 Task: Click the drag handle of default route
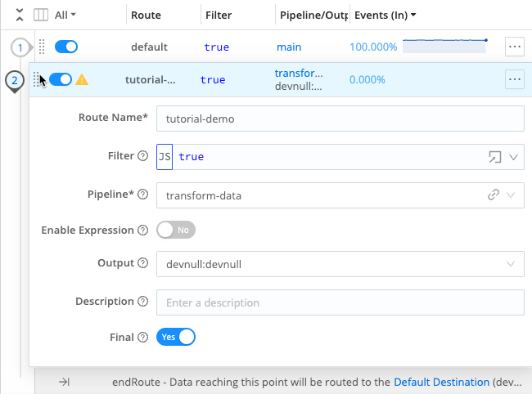[42, 47]
